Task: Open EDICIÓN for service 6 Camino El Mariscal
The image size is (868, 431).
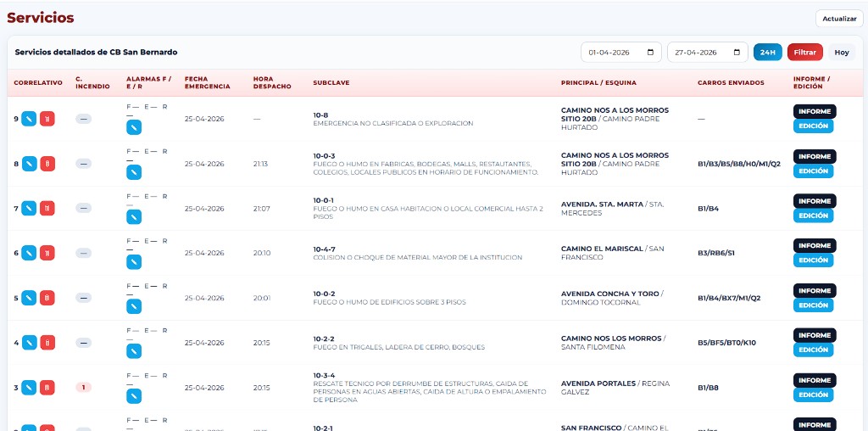Action: [813, 260]
